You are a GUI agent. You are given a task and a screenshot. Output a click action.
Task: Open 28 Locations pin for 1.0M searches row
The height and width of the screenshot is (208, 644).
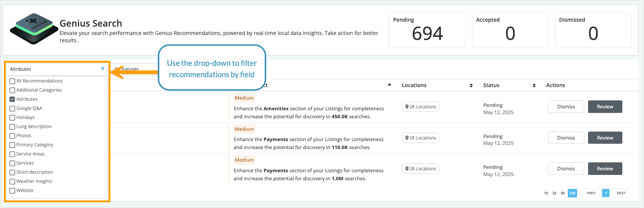click(421, 169)
